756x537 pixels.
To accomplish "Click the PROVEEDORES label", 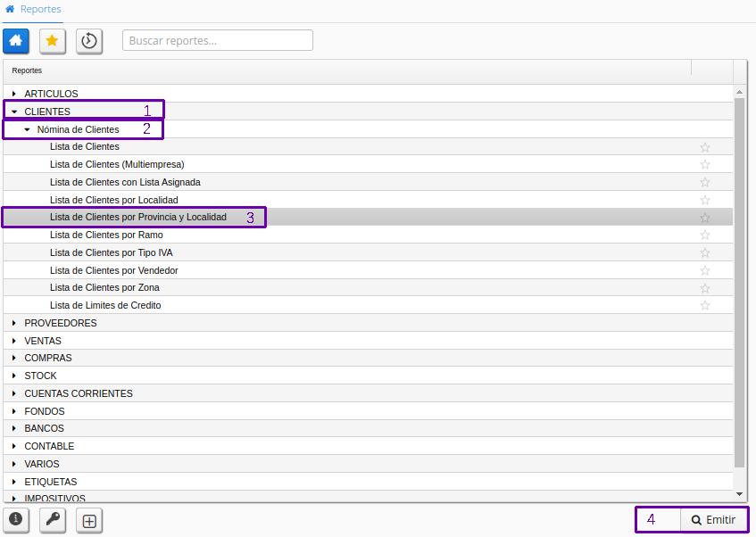I will pyautogui.click(x=61, y=323).
